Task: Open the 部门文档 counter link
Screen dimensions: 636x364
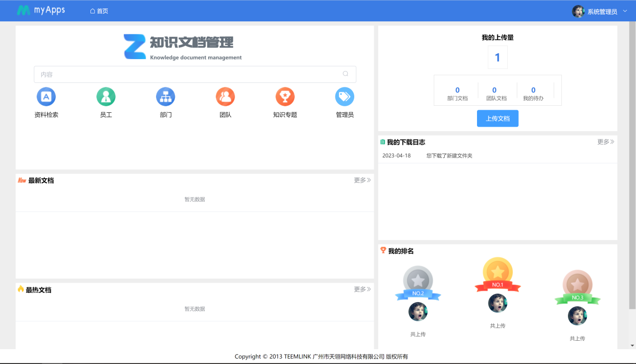Action: click(457, 93)
